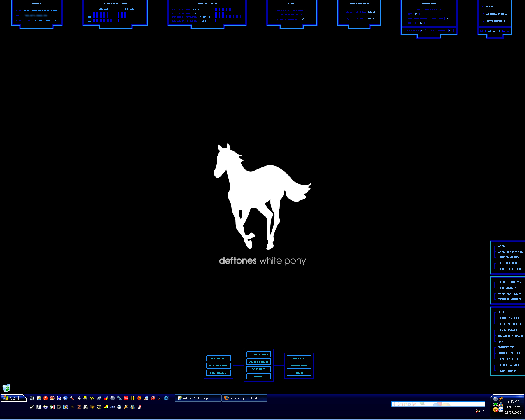The width and height of the screenshot is (525, 420).
Task: Open GAMESPOT link
Action: point(509,318)
